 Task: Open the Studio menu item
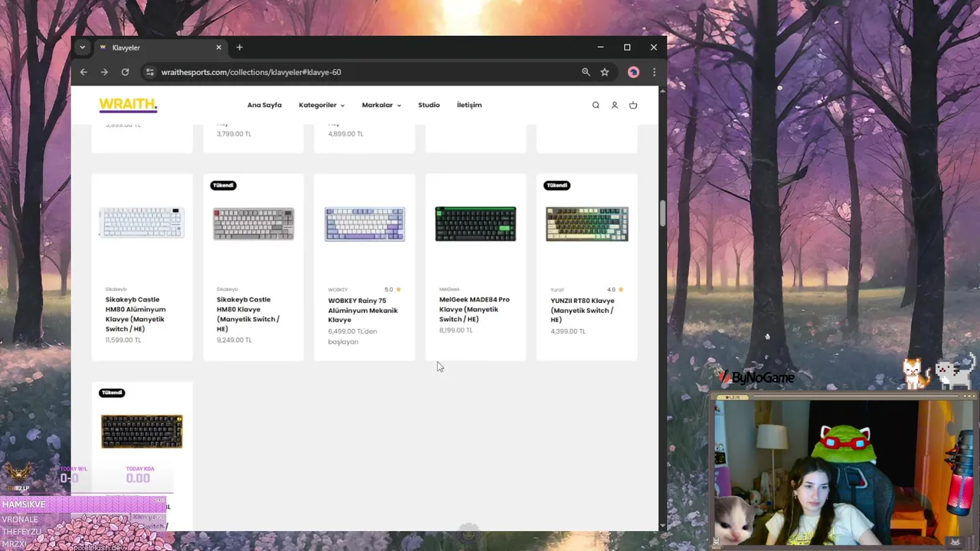[x=429, y=105]
